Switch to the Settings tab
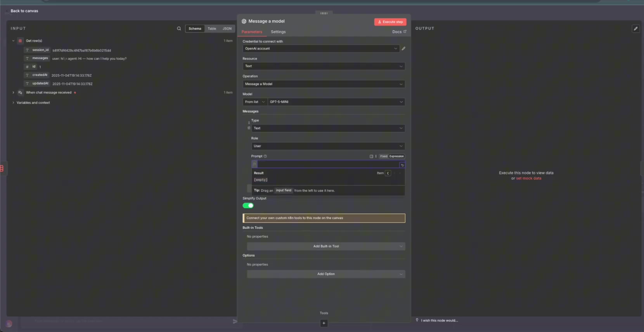644x332 pixels. (278, 32)
